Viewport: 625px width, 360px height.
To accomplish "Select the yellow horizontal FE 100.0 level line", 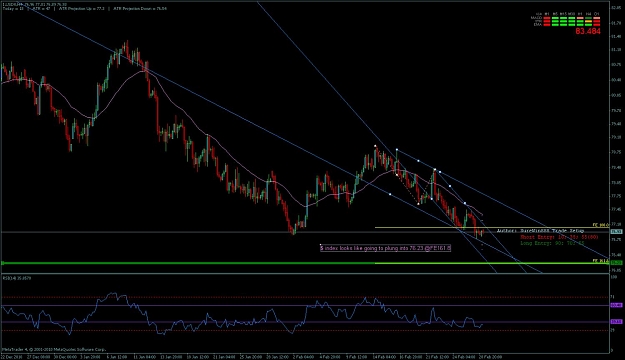I will coord(492,228).
